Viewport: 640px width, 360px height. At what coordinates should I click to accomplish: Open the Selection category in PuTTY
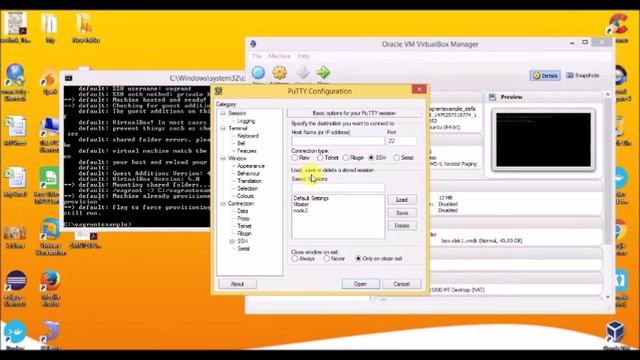[247, 189]
